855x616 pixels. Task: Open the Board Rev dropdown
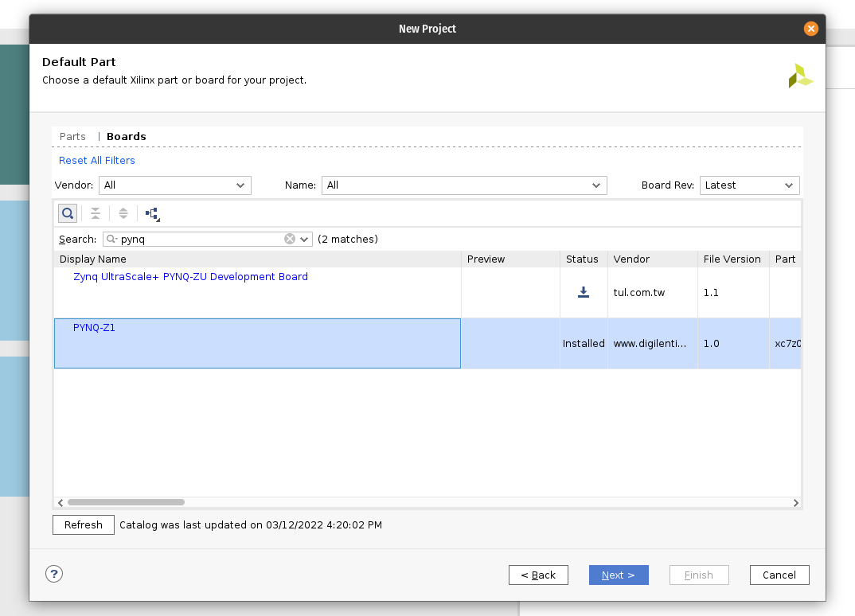[x=750, y=185]
